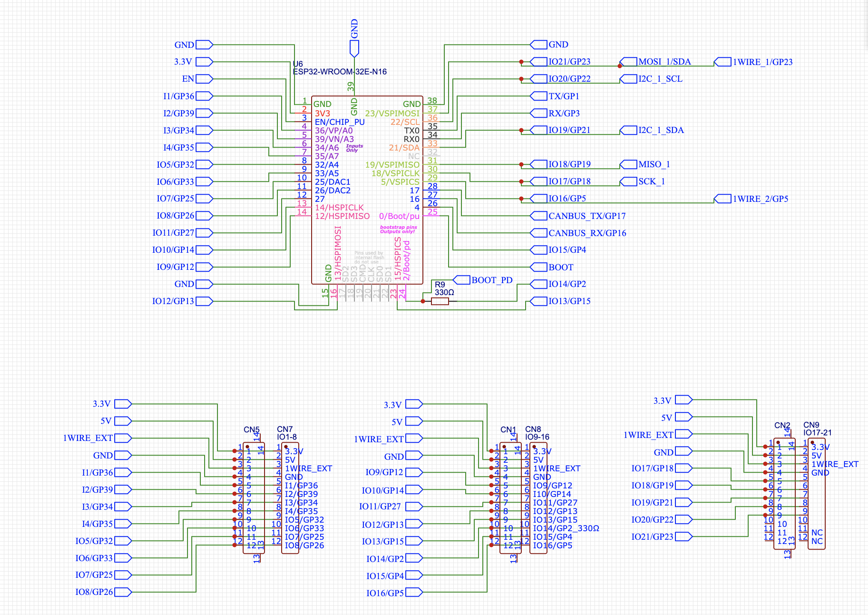Click the 22/SCL pin label
Viewport: 868px width, 615px height.
pos(405,122)
